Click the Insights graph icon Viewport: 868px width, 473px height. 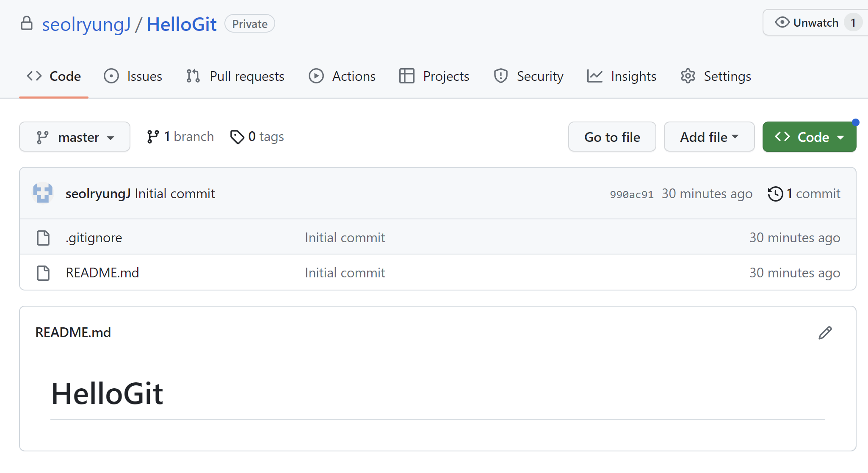coord(595,76)
